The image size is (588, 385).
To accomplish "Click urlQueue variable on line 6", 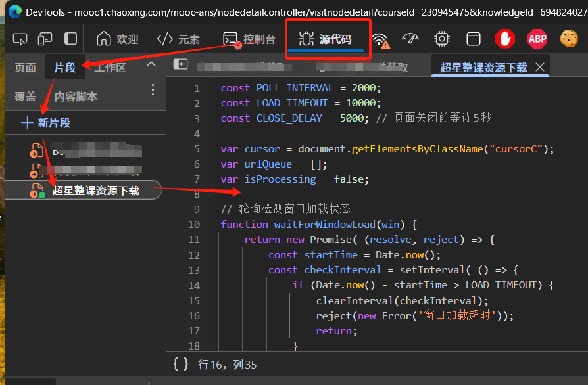I will (x=268, y=164).
